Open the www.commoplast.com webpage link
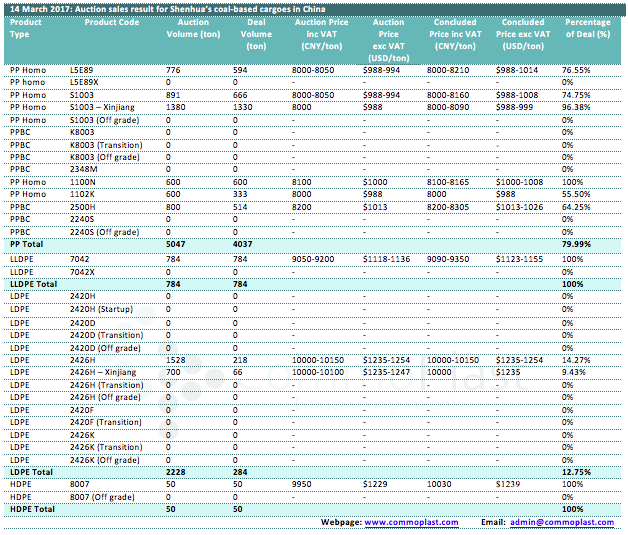 [411, 522]
